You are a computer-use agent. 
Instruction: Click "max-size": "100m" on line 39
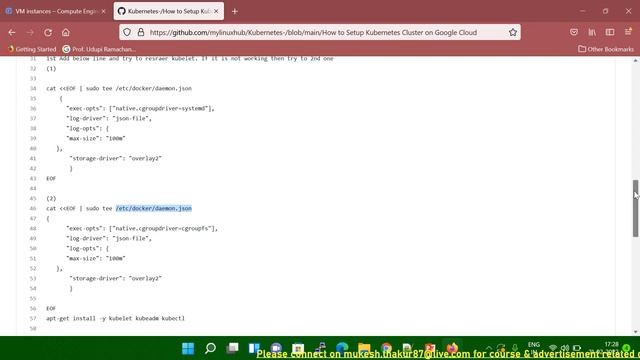pos(96,138)
